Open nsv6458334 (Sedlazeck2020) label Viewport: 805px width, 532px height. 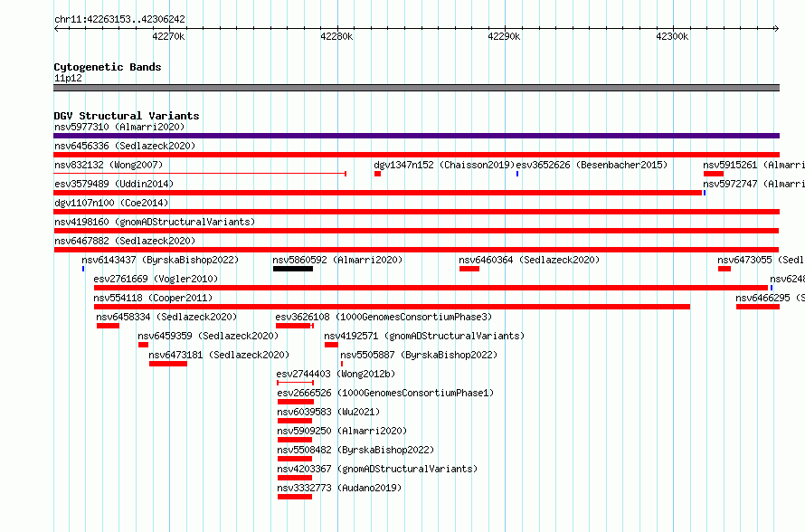[x=166, y=317]
